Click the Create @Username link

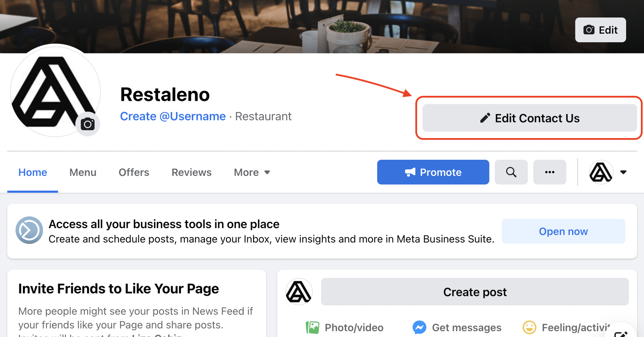[x=173, y=116]
